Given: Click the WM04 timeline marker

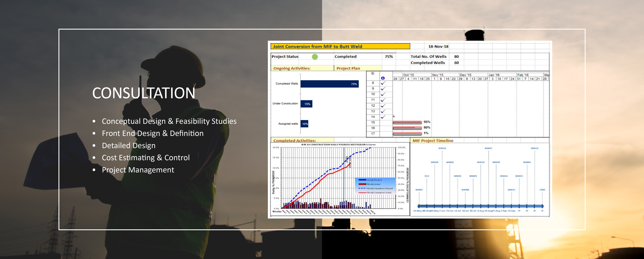Looking at the screenshot, I should (x=527, y=162).
